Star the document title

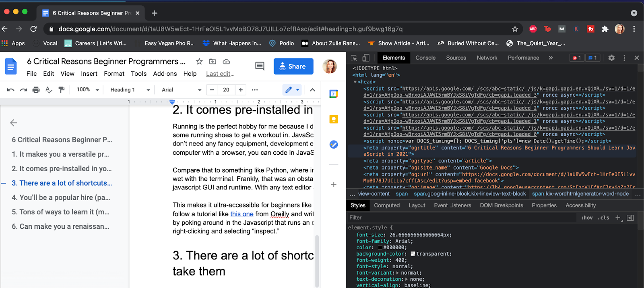pyautogui.click(x=199, y=62)
